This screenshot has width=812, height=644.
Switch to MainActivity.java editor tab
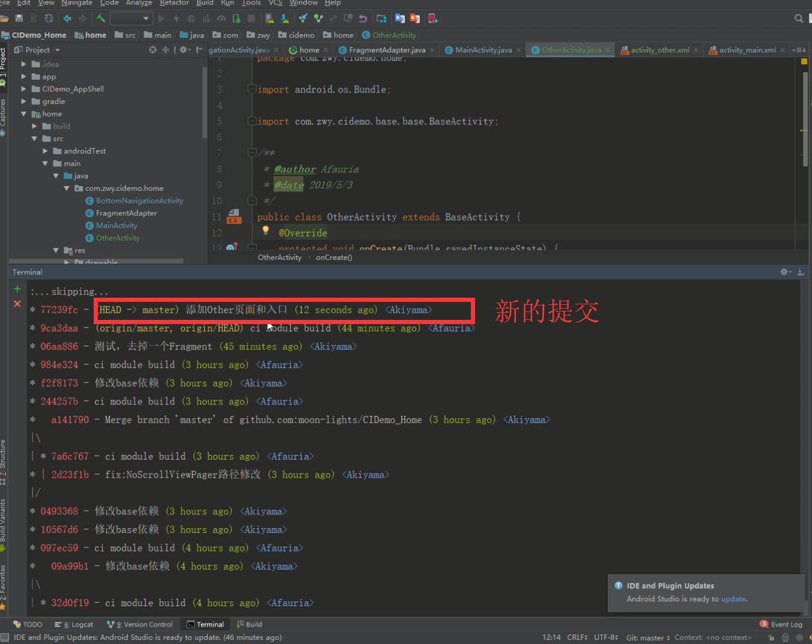pyautogui.click(x=483, y=50)
